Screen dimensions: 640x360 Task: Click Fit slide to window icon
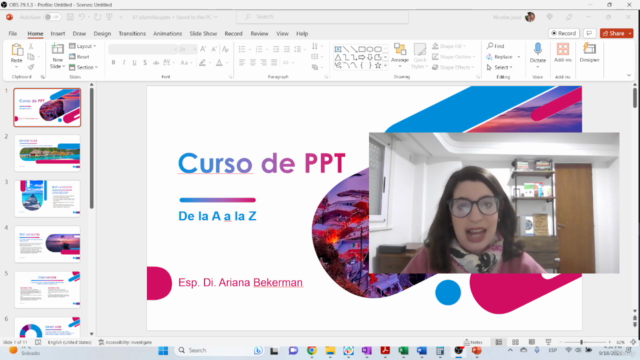(633, 342)
